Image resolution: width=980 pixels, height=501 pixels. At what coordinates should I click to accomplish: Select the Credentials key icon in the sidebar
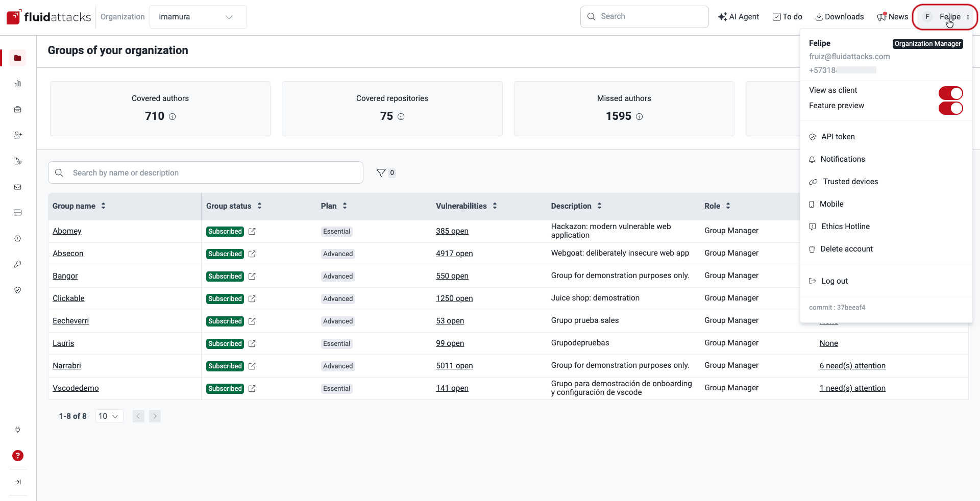(18, 264)
